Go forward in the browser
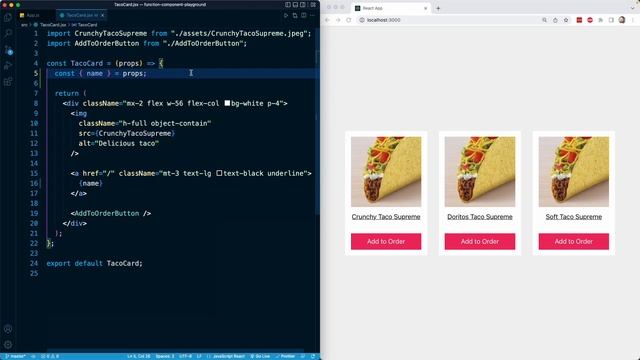The height and width of the screenshot is (360, 640). [338, 20]
